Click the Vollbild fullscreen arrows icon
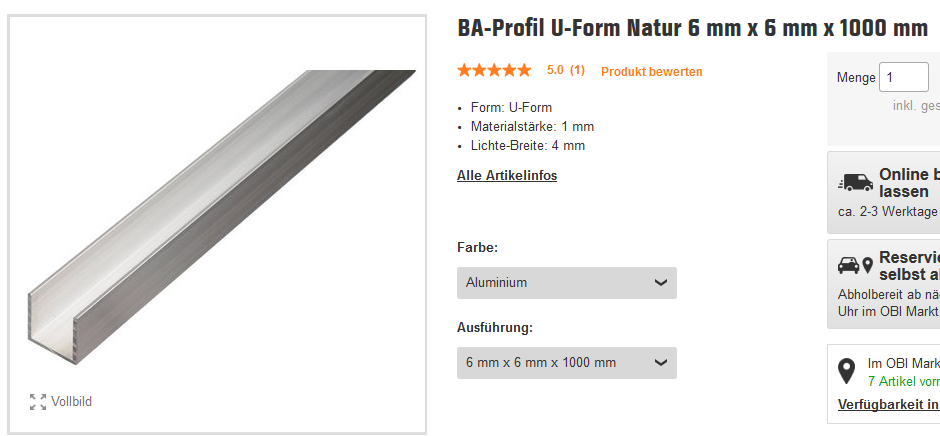Viewport: 940px width, 436px height. coord(38,402)
